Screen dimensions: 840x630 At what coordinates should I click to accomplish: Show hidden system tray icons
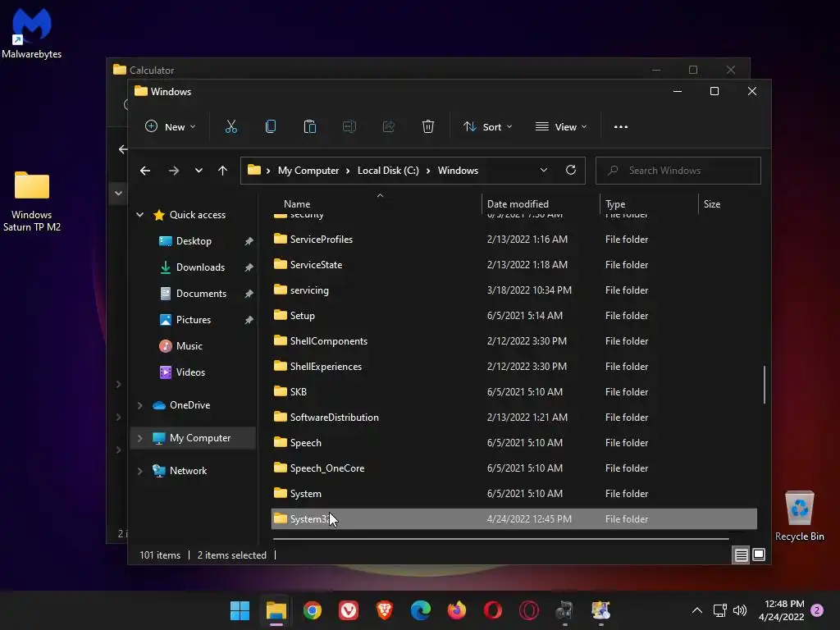pyautogui.click(x=697, y=610)
